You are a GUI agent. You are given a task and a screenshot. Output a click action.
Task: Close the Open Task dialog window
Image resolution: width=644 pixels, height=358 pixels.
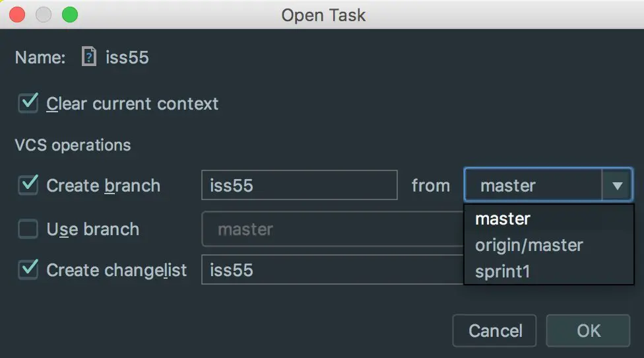pos(18,14)
